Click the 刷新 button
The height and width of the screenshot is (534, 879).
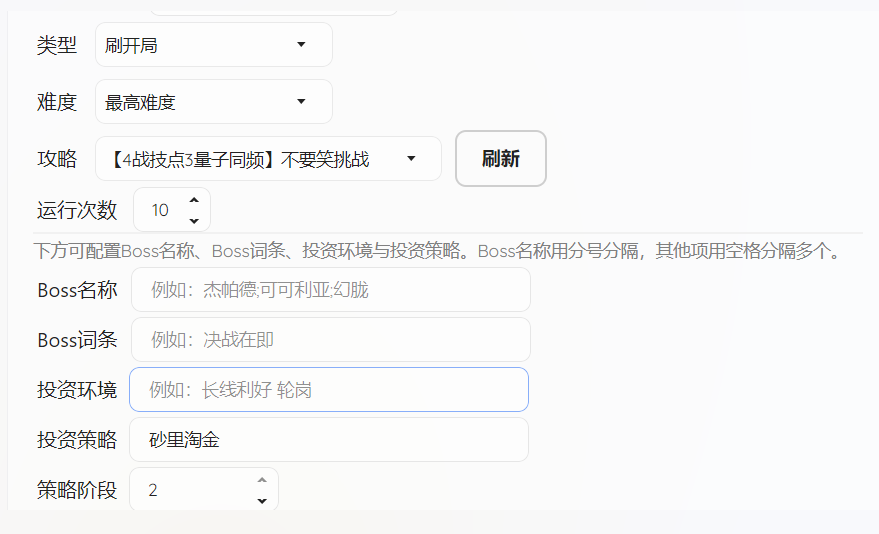click(500, 159)
